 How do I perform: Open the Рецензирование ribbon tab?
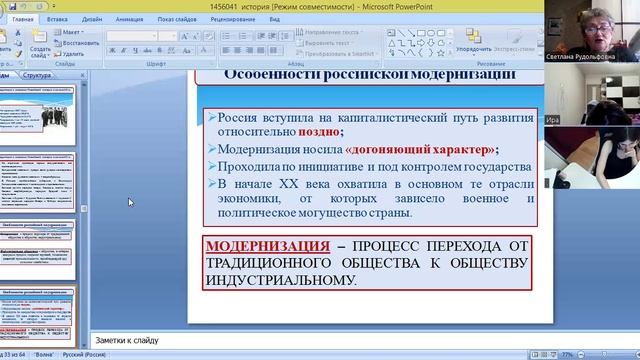233,19
